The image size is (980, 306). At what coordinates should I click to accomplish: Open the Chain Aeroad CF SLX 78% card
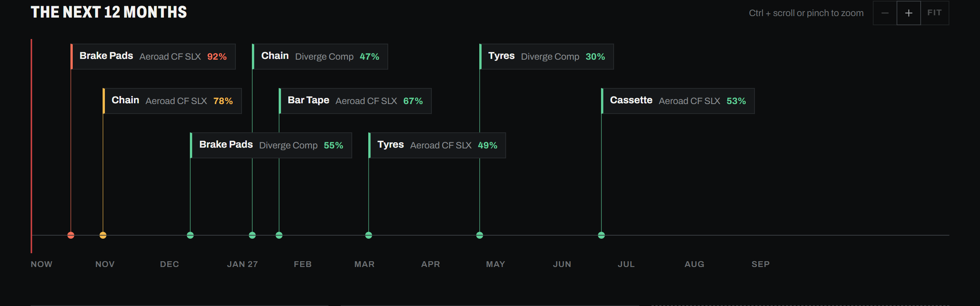172,101
